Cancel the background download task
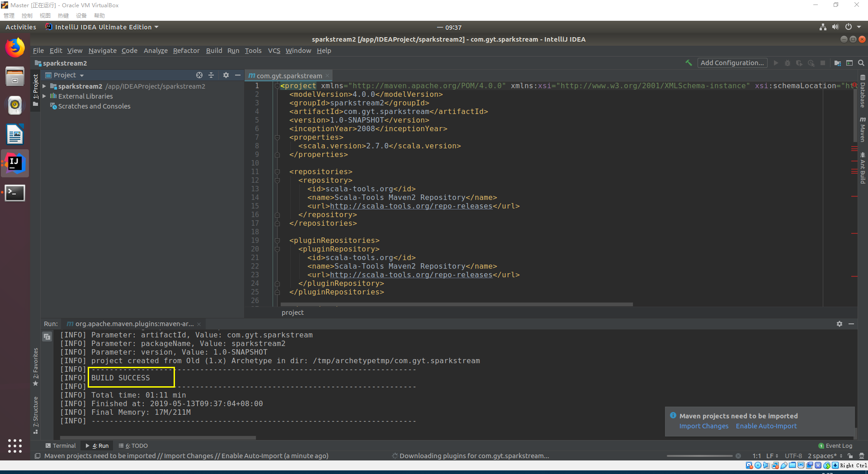Image resolution: width=868 pixels, height=474 pixels. click(738, 456)
